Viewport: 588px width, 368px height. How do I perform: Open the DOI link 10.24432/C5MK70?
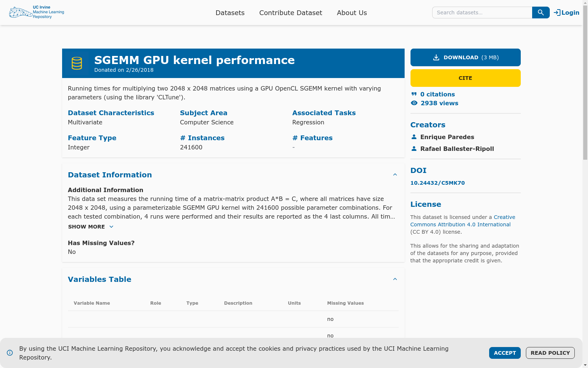(437, 183)
